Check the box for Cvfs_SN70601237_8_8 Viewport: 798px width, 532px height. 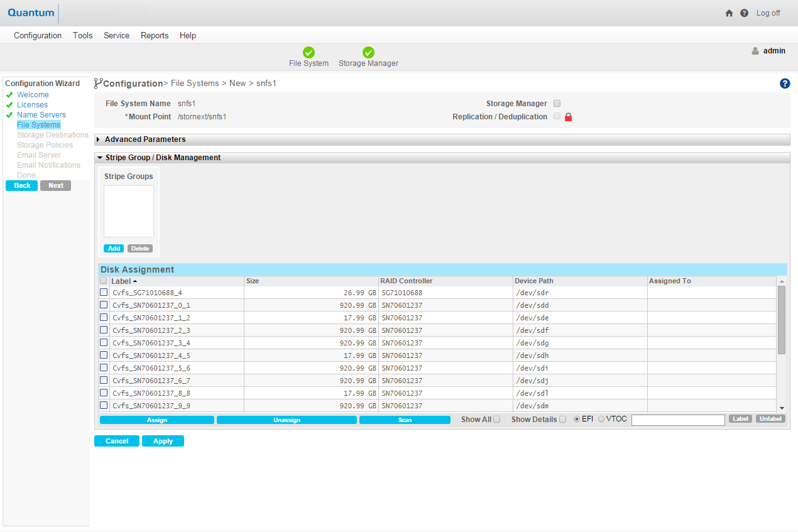(104, 393)
